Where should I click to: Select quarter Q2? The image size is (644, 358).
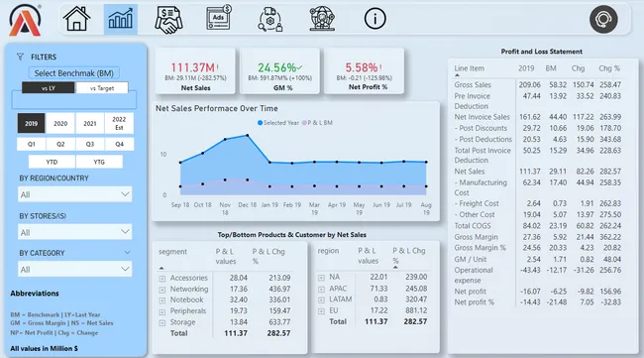point(60,144)
